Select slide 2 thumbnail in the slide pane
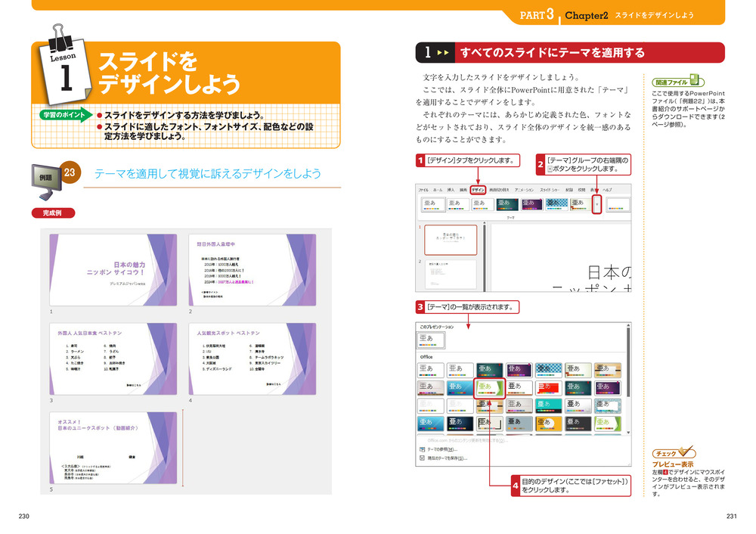 [x=450, y=272]
